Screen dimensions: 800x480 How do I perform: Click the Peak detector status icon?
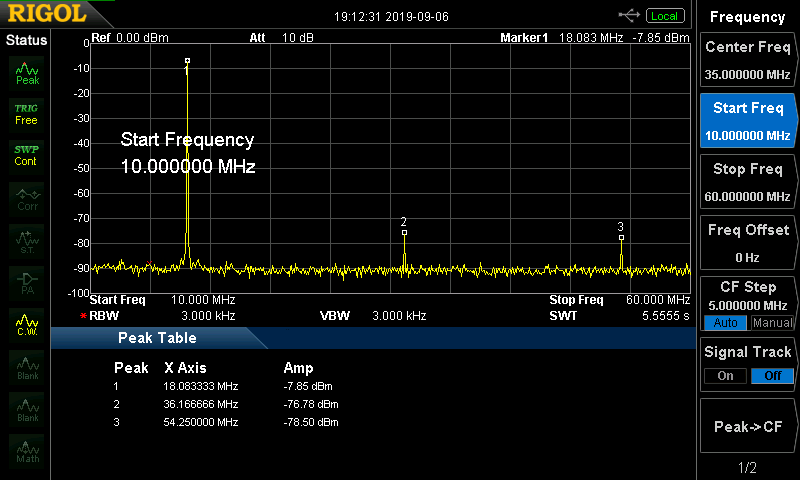[27, 71]
